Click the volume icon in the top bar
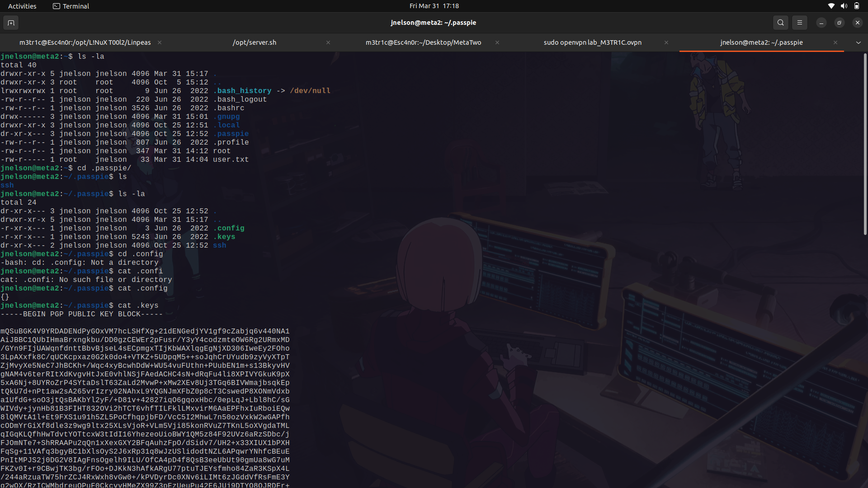The image size is (868, 488). point(844,6)
